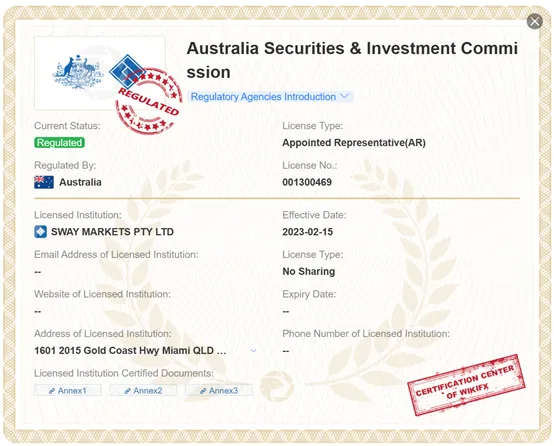Open the Annex2 certified document
This screenshot has height=446, width=554.
point(143,391)
